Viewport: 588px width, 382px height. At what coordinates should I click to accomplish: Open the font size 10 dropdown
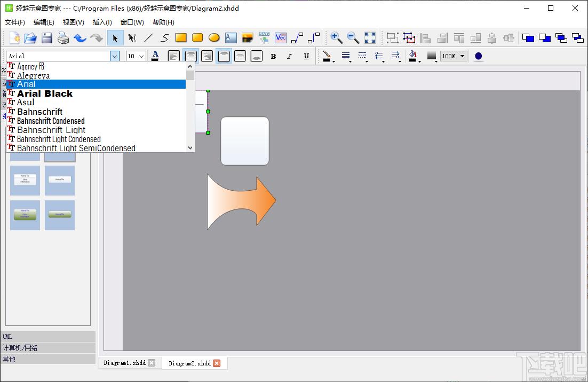point(141,56)
